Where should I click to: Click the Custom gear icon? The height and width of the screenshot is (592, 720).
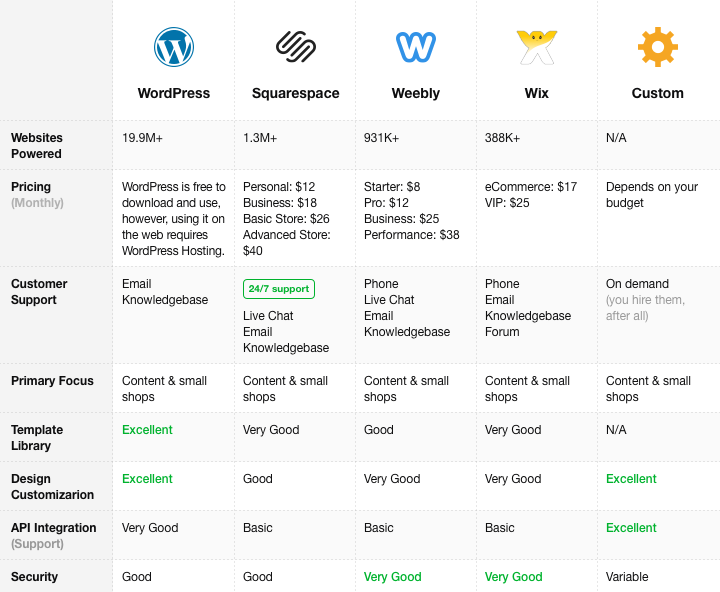click(657, 47)
